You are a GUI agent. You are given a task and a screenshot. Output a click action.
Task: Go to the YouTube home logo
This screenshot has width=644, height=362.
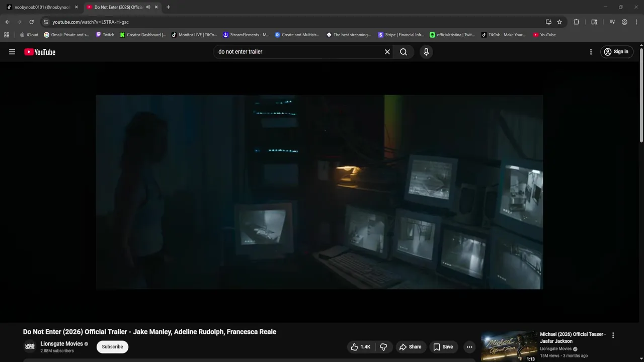tap(40, 52)
